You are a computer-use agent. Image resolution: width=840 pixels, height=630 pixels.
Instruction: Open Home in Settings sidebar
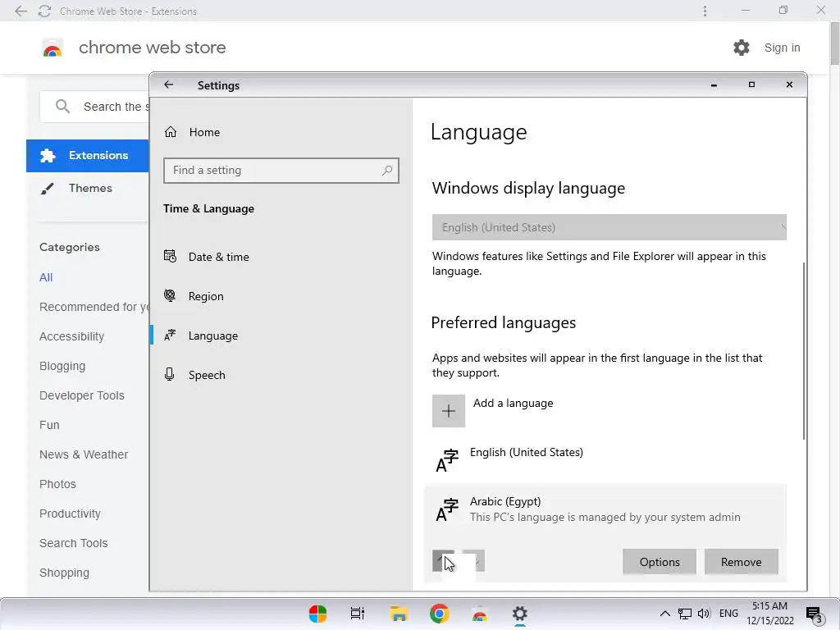coord(192,132)
